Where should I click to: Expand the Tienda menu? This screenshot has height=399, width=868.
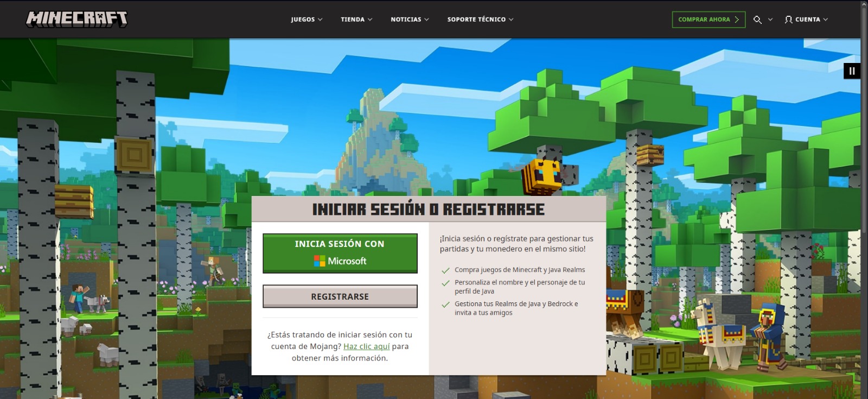(356, 20)
